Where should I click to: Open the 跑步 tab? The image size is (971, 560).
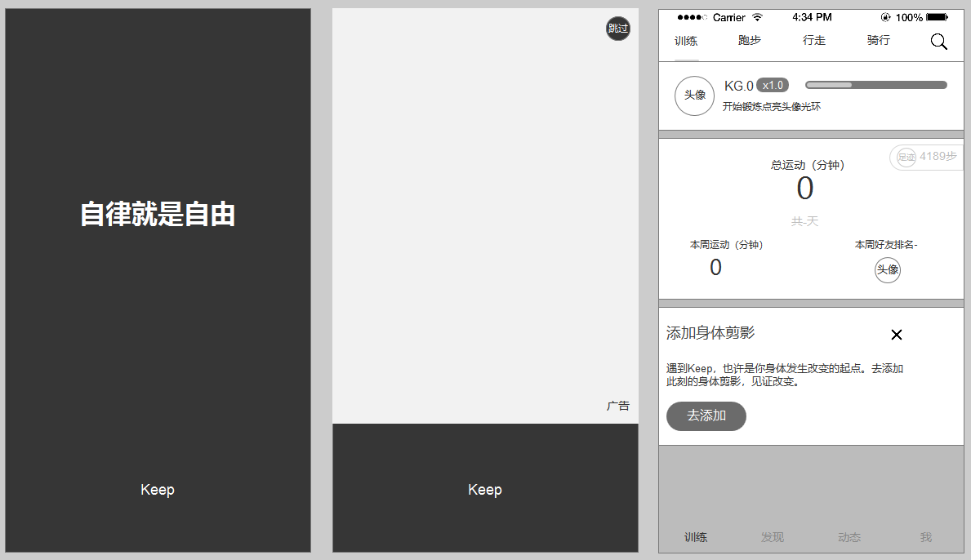(749, 41)
